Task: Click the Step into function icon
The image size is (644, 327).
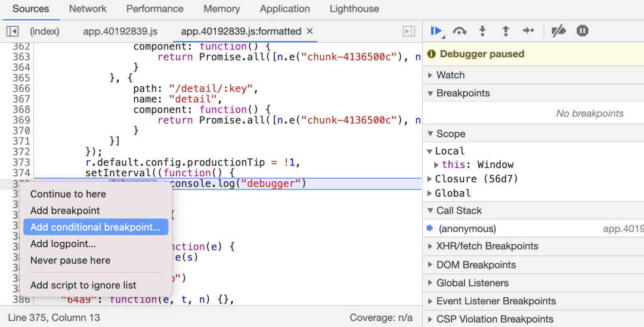Action: coord(482,31)
